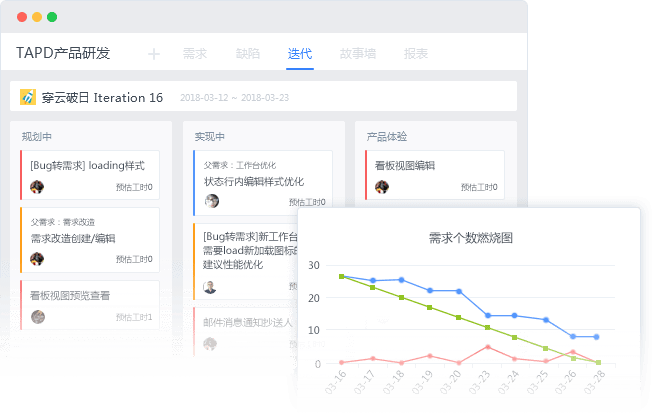
Task: Click the red data point at 03-23
Action: 488,346
